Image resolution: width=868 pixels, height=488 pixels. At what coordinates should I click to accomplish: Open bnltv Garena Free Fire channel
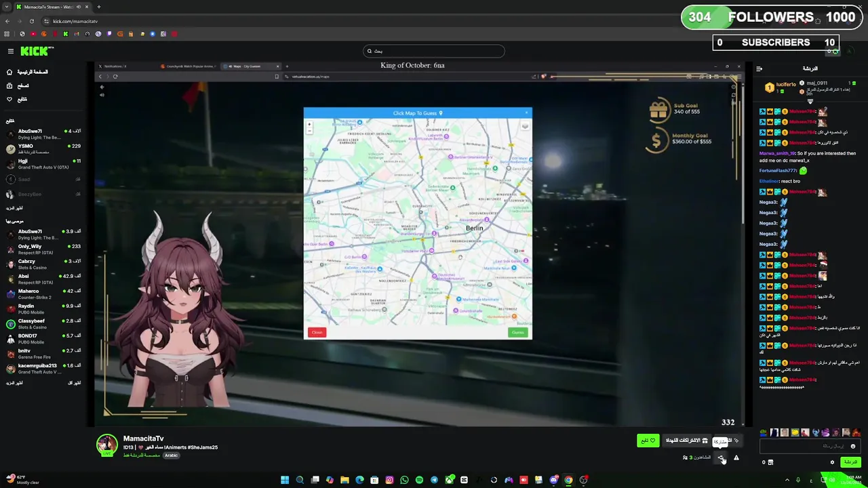tap(44, 353)
